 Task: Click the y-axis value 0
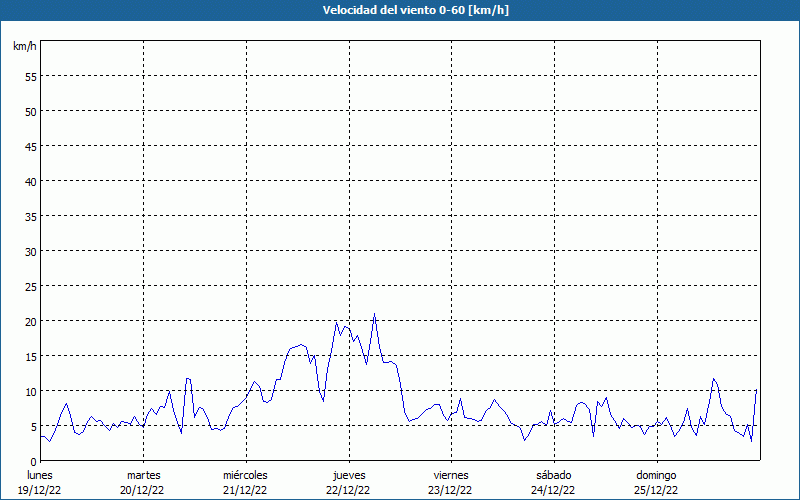coord(34,462)
